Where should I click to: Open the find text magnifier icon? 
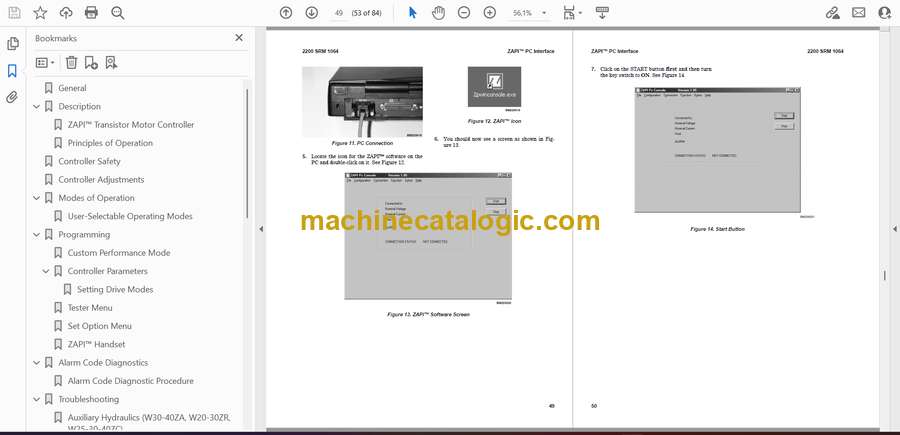(118, 13)
